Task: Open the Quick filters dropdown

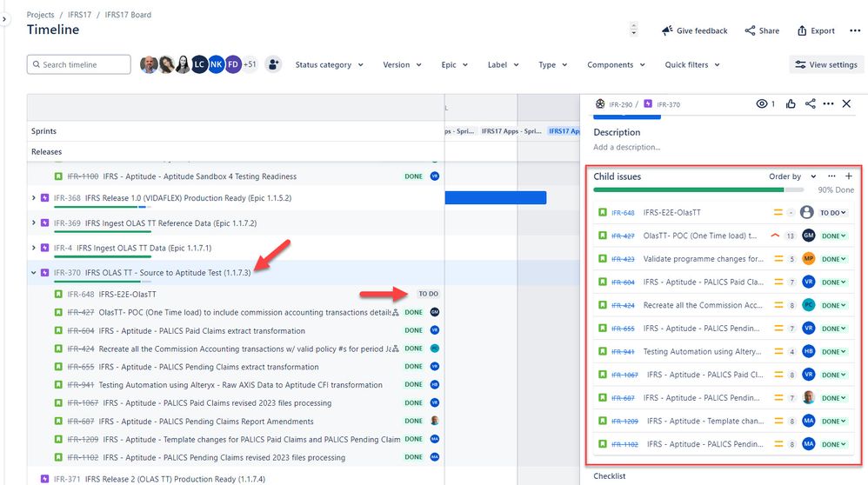Action: (x=692, y=64)
